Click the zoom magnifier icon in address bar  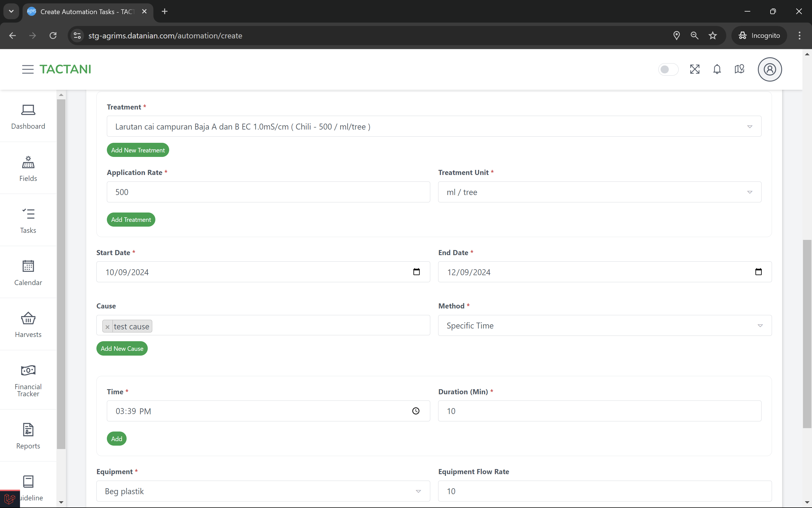coord(694,36)
